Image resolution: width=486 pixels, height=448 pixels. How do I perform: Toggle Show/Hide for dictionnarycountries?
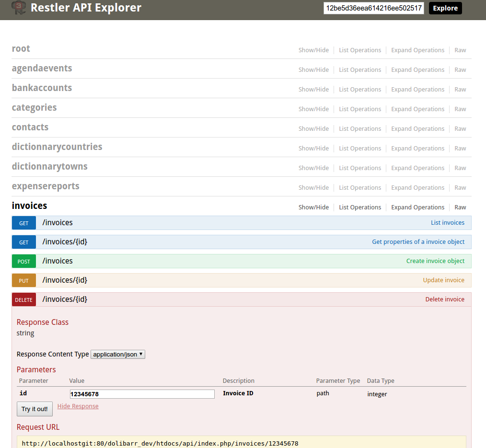tap(313, 149)
